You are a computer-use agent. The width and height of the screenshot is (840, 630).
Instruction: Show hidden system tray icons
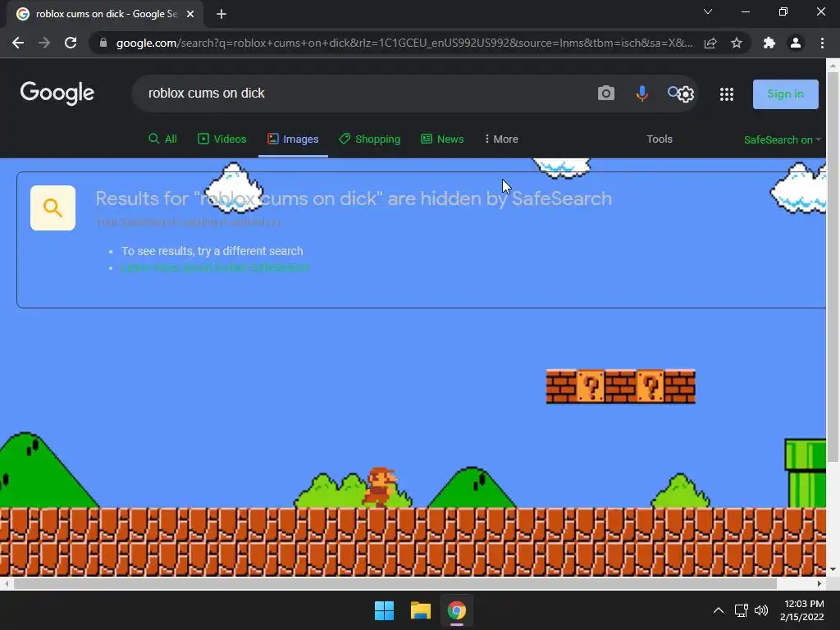click(719, 610)
